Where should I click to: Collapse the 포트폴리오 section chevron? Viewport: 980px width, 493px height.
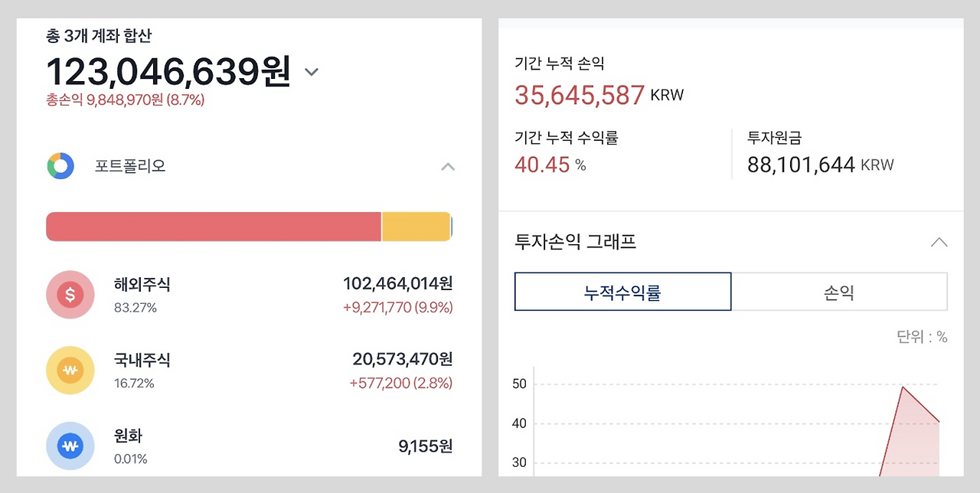pos(448,167)
